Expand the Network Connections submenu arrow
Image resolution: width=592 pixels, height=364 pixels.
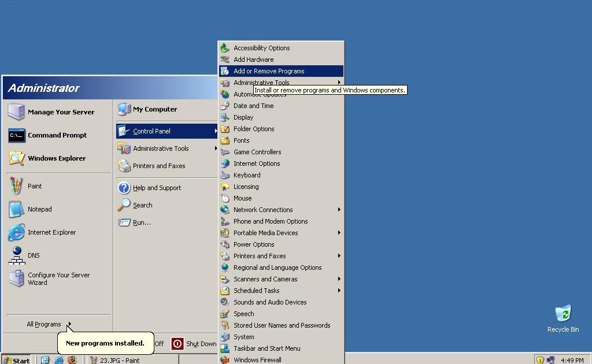pos(339,209)
